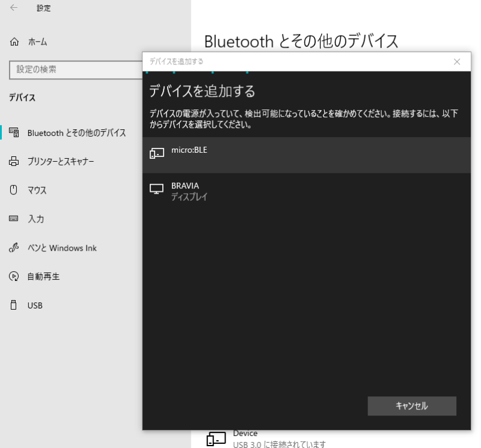
Task: Click the USB 3.0 Device icon
Action: [x=216, y=440]
